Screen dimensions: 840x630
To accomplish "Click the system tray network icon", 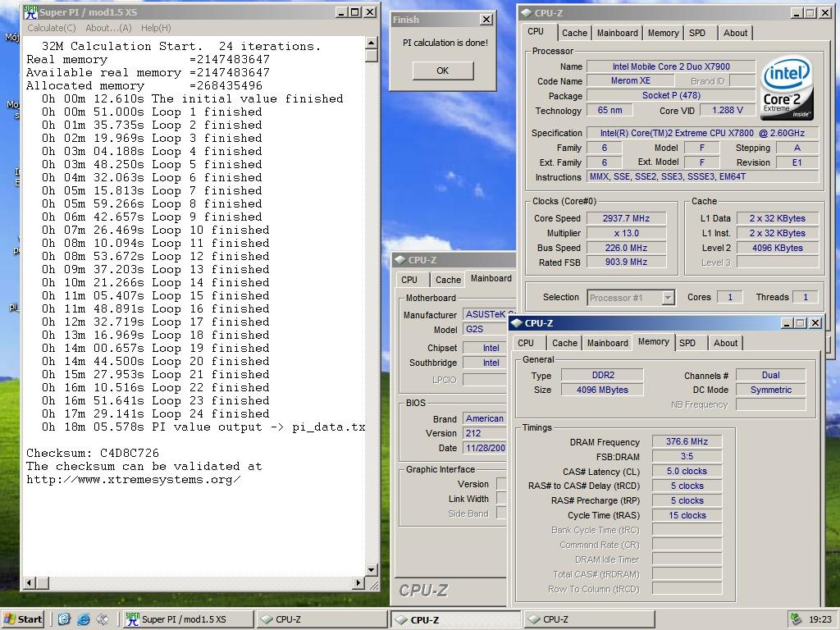I will click(x=795, y=619).
